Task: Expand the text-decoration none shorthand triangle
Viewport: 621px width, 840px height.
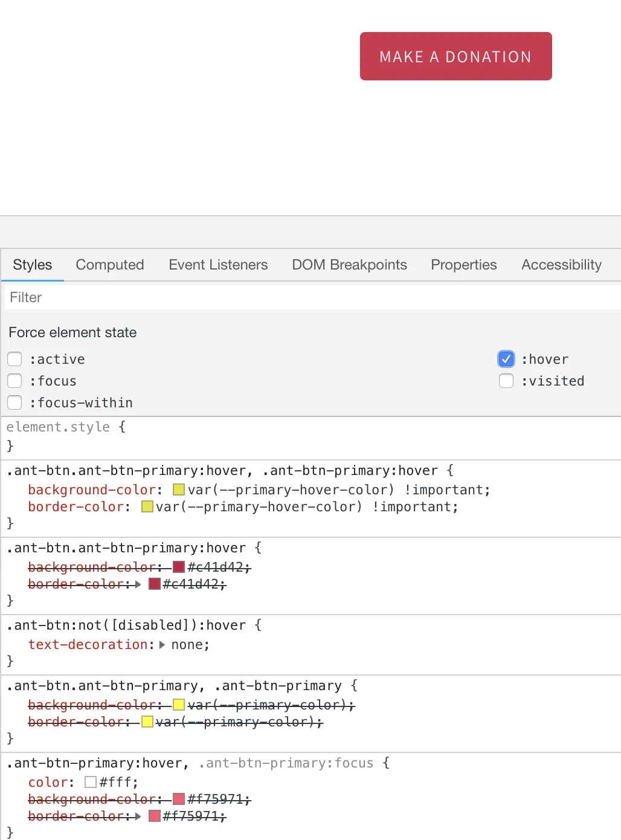Action: (x=162, y=645)
